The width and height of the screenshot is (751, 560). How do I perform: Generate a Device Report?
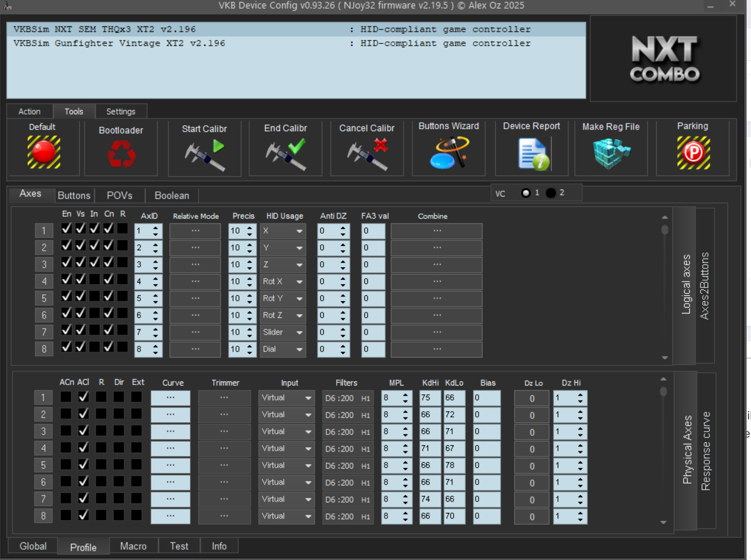532,154
